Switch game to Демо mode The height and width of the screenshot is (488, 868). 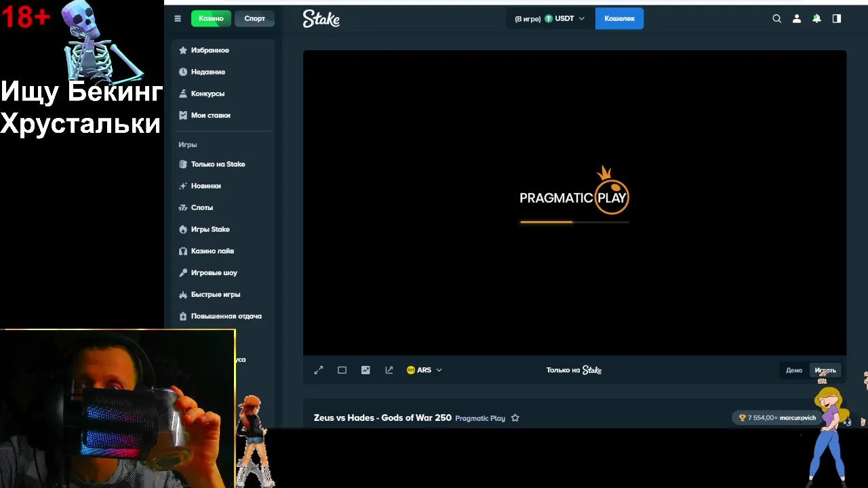pos(794,370)
